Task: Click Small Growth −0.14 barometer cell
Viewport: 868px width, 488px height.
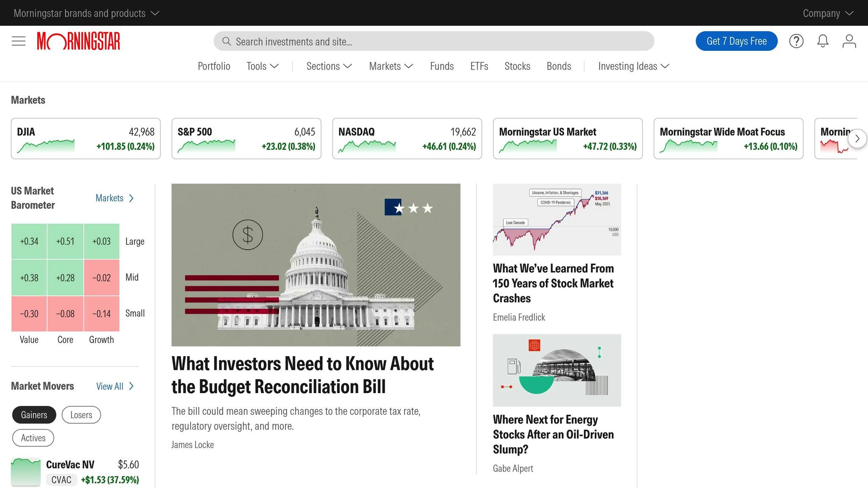Action: (x=102, y=314)
